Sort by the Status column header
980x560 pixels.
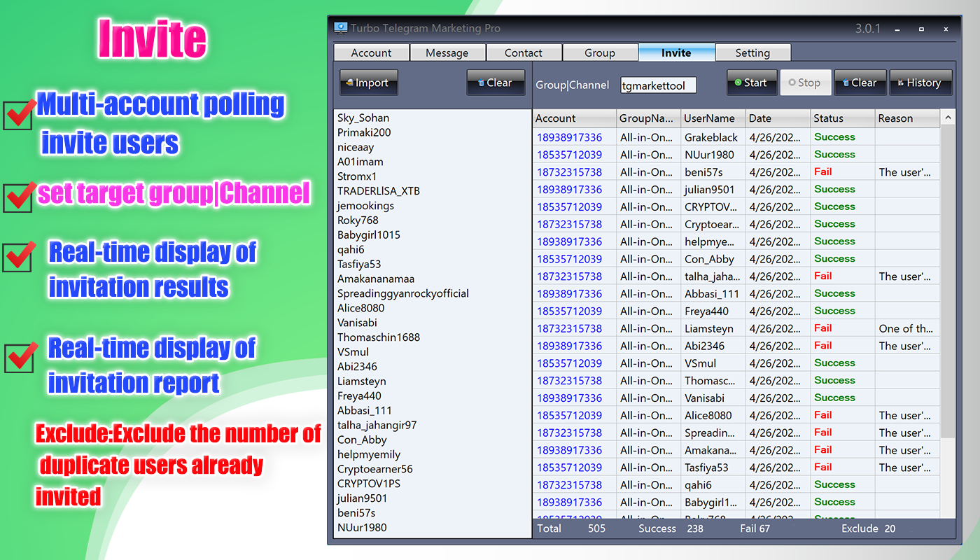coord(843,118)
